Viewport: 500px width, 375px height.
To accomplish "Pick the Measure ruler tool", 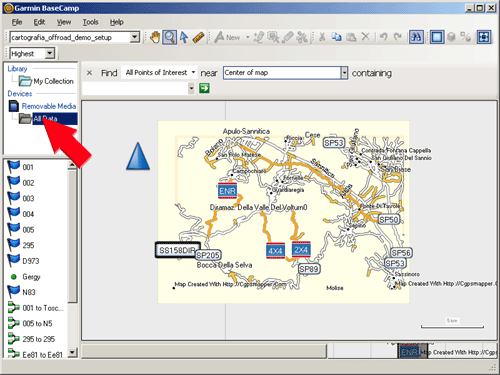I will [198, 37].
